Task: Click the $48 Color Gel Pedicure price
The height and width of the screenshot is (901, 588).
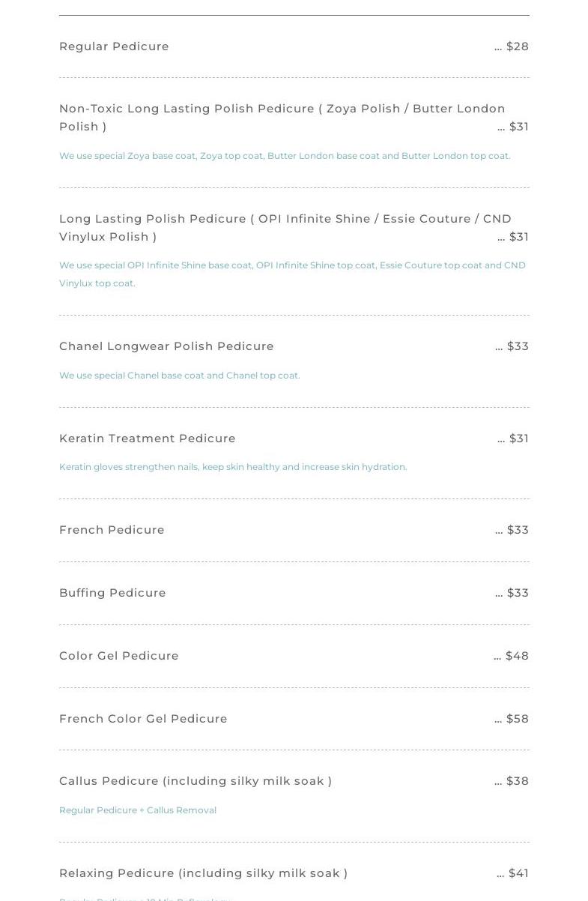Action: (x=512, y=656)
